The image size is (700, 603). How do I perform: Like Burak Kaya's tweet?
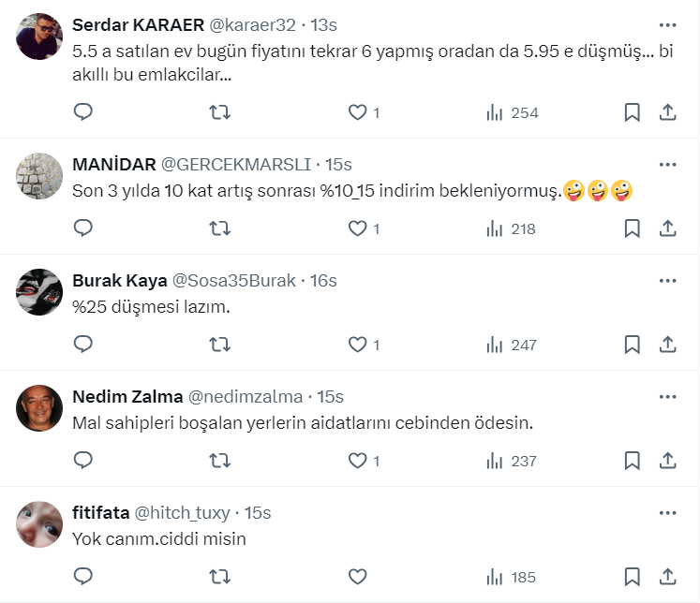point(357,345)
